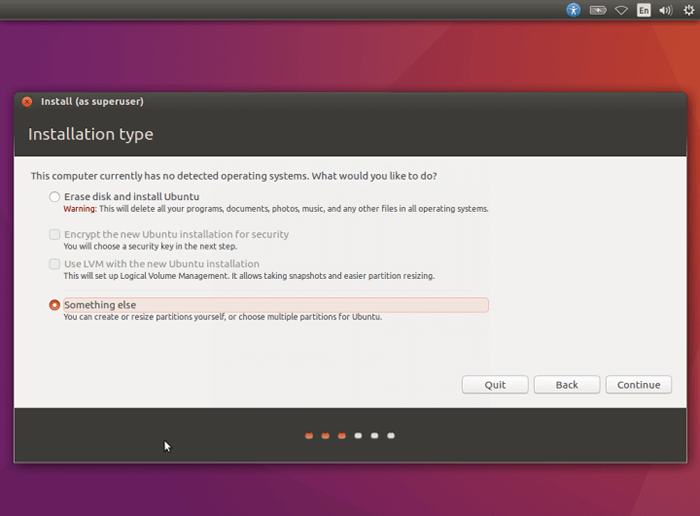Open the network connection indicator

(621, 10)
